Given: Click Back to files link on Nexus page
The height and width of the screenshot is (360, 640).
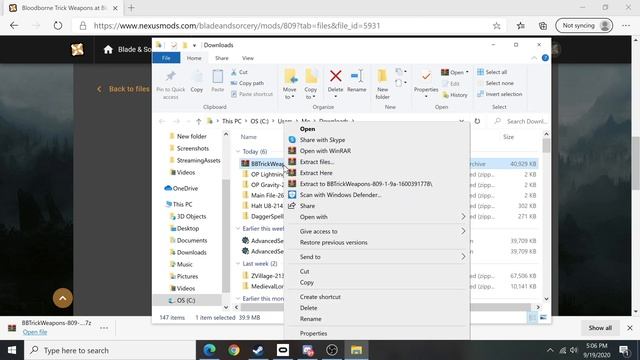Looking at the screenshot, I should coord(124,89).
